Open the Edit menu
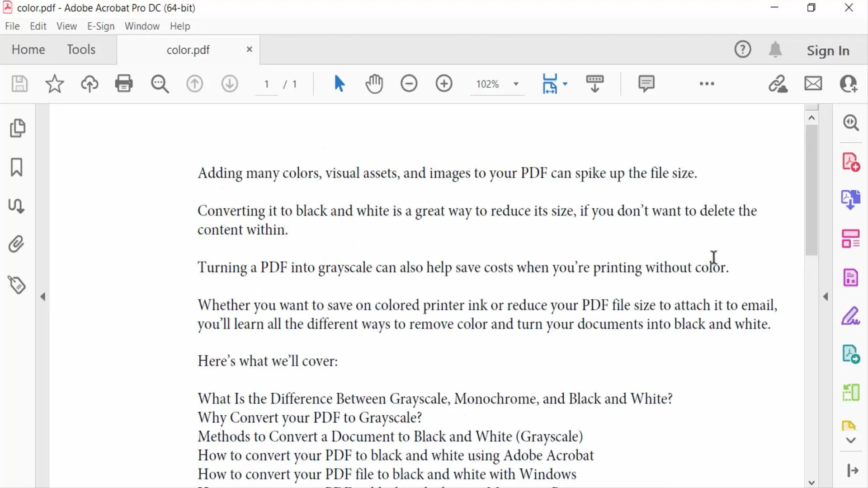This screenshot has height=488, width=868. [38, 26]
